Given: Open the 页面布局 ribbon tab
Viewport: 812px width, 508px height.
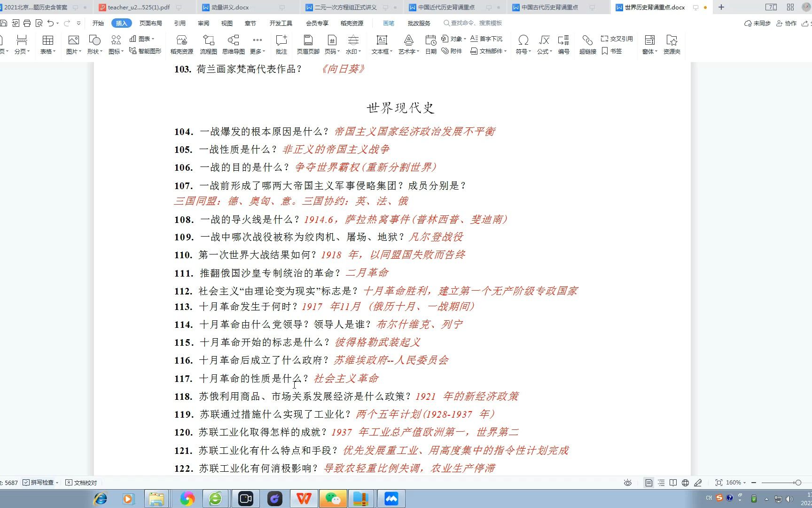Looking at the screenshot, I should tap(151, 23).
